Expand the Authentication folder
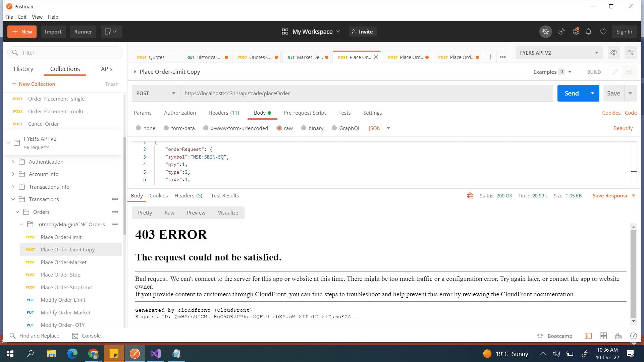The width and height of the screenshot is (644, 362). [x=13, y=162]
